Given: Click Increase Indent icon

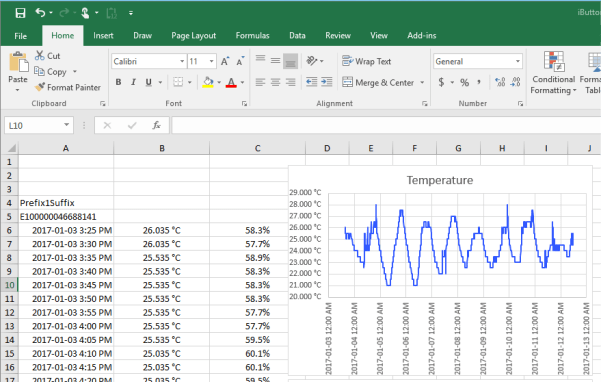Looking at the screenshot, I should [327, 82].
